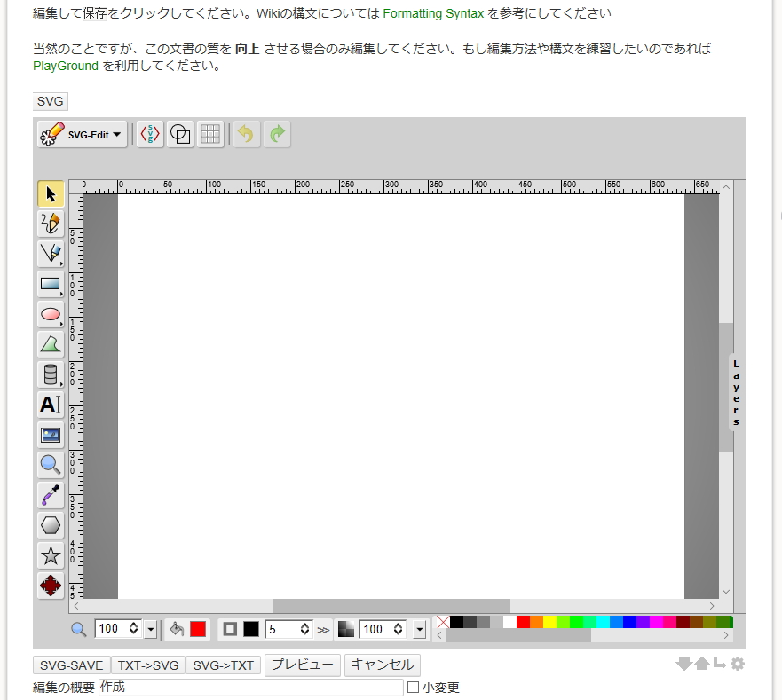Image resolution: width=782 pixels, height=700 pixels.
Task: Toggle wireframe mode
Action: point(180,134)
